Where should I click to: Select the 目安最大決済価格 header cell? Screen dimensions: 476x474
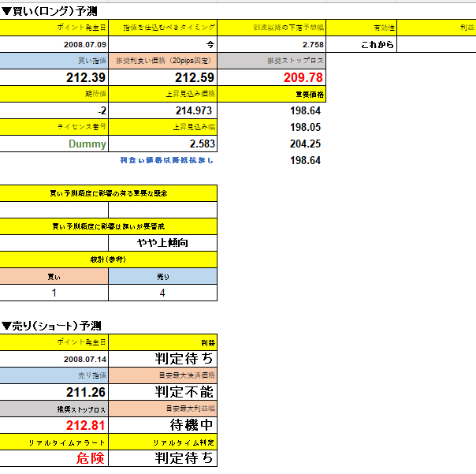point(162,375)
